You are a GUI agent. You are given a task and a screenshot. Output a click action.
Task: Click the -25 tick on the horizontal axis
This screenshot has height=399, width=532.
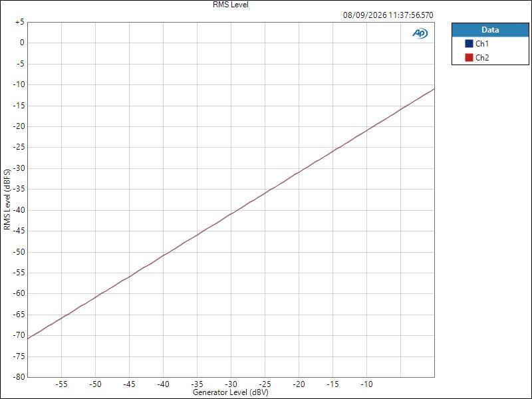coord(265,384)
